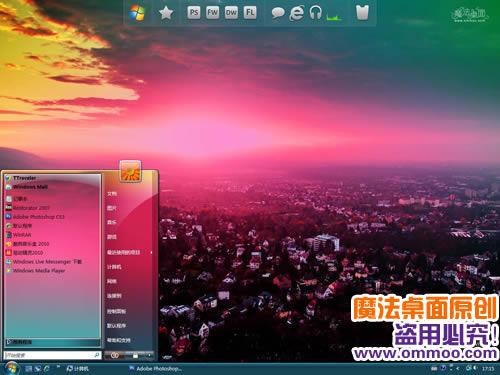Image resolution: width=500 pixels, height=375 pixels.
Task: Expand the recent items submenu arrow
Action: pos(151,252)
